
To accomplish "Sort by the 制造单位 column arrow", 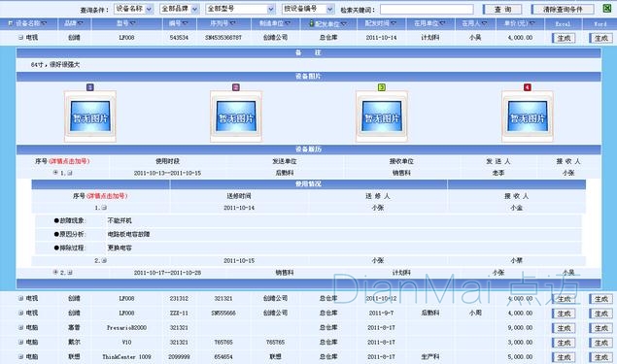I will [x=288, y=23].
